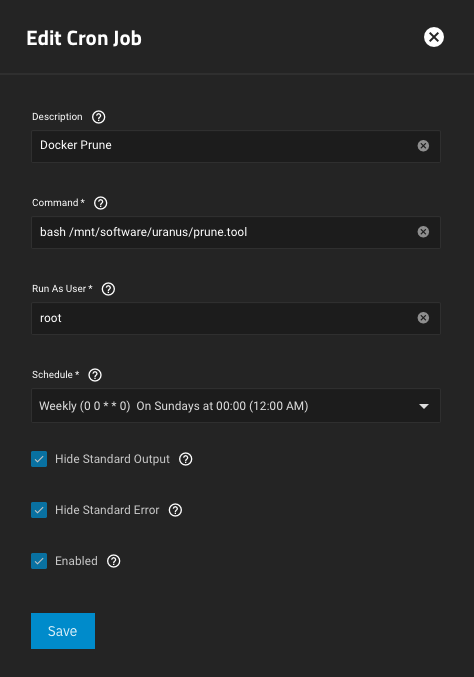Show the Schedule help tooltip
The image size is (474, 677).
click(x=95, y=375)
